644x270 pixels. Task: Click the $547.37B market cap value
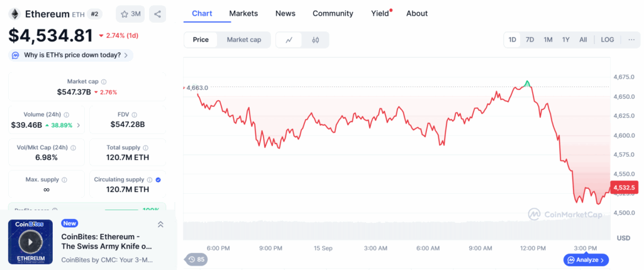click(x=74, y=92)
